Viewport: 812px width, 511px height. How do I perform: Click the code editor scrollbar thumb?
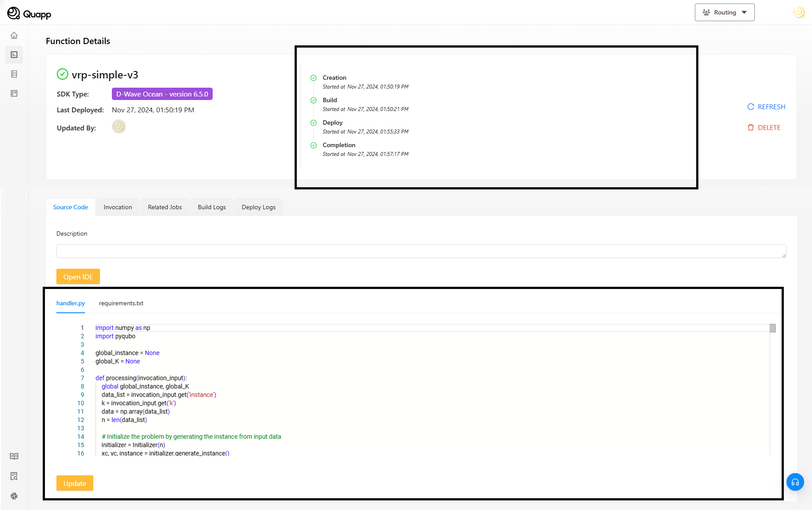[772, 328]
